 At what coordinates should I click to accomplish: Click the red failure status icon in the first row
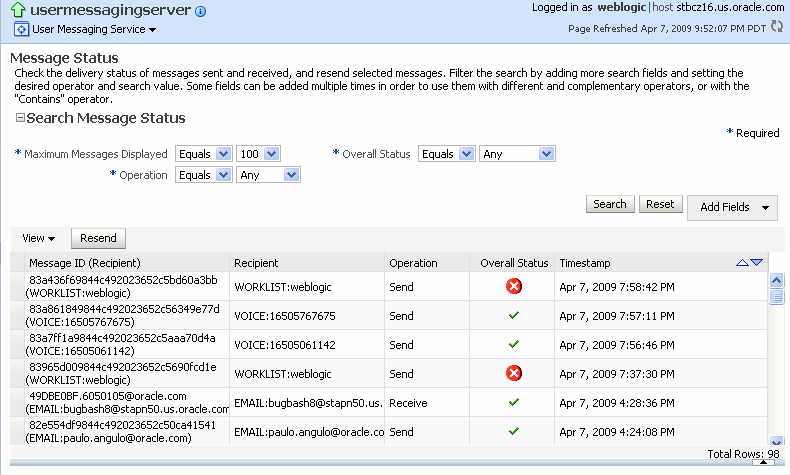click(514, 287)
